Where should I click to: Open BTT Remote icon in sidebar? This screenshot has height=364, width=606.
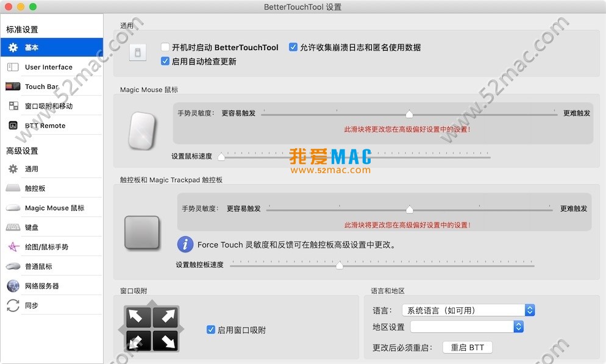[13, 125]
